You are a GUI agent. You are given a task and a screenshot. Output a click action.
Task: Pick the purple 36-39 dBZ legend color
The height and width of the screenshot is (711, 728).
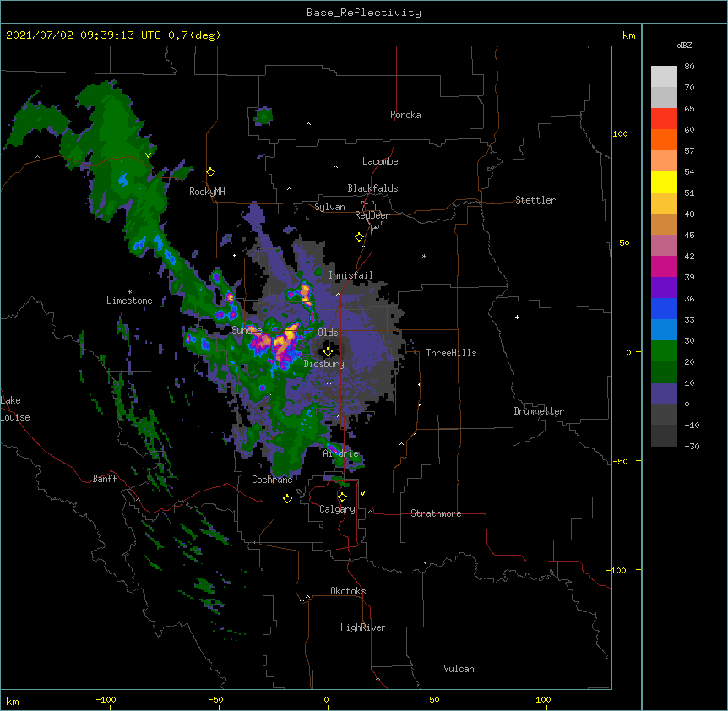coord(664,287)
